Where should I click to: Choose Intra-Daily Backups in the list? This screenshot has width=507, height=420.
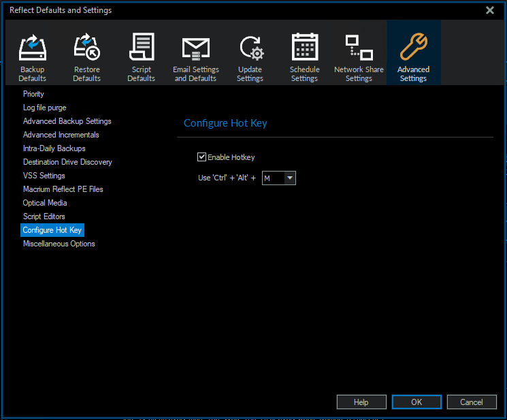[54, 148]
